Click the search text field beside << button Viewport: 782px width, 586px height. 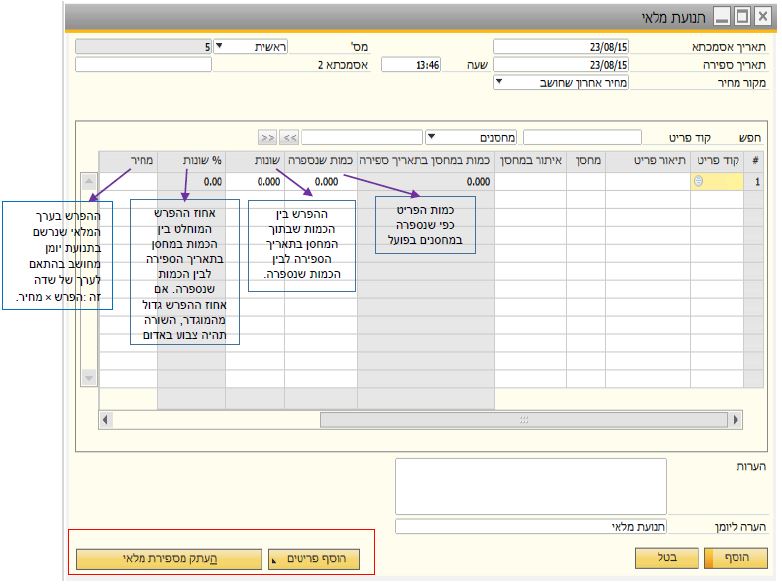[x=362, y=137]
